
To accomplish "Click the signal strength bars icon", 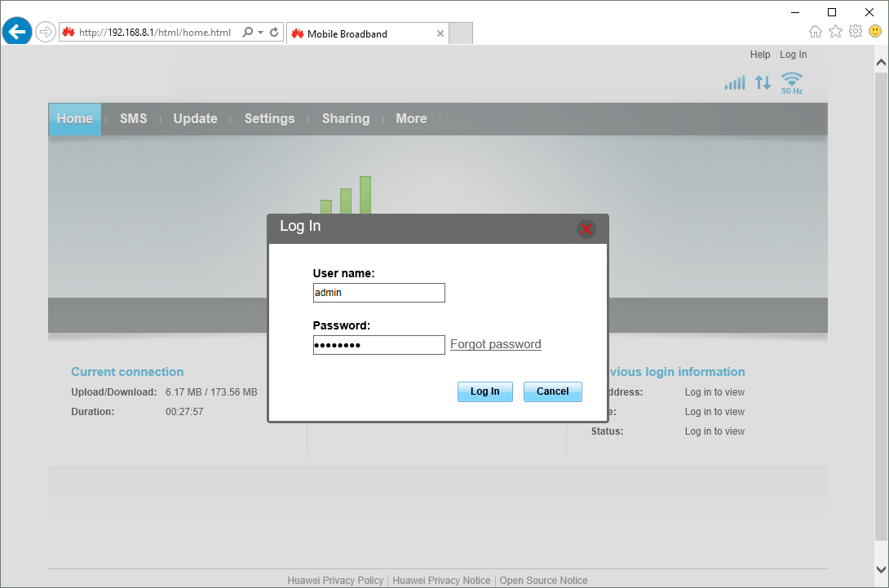I will [735, 82].
